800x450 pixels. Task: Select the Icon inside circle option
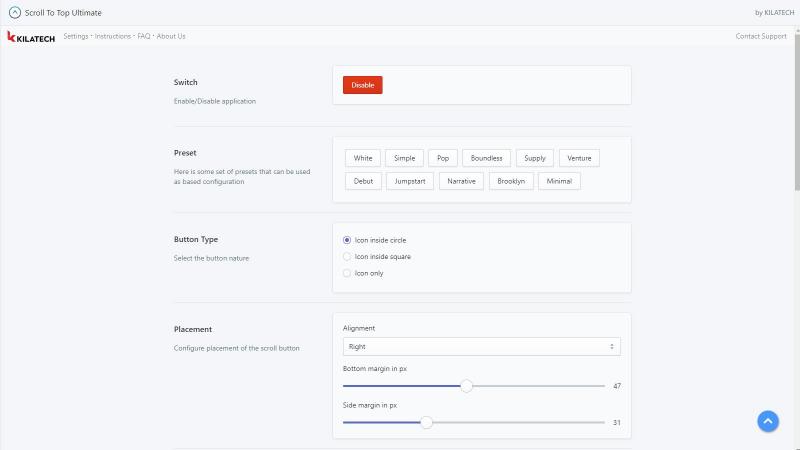click(347, 240)
